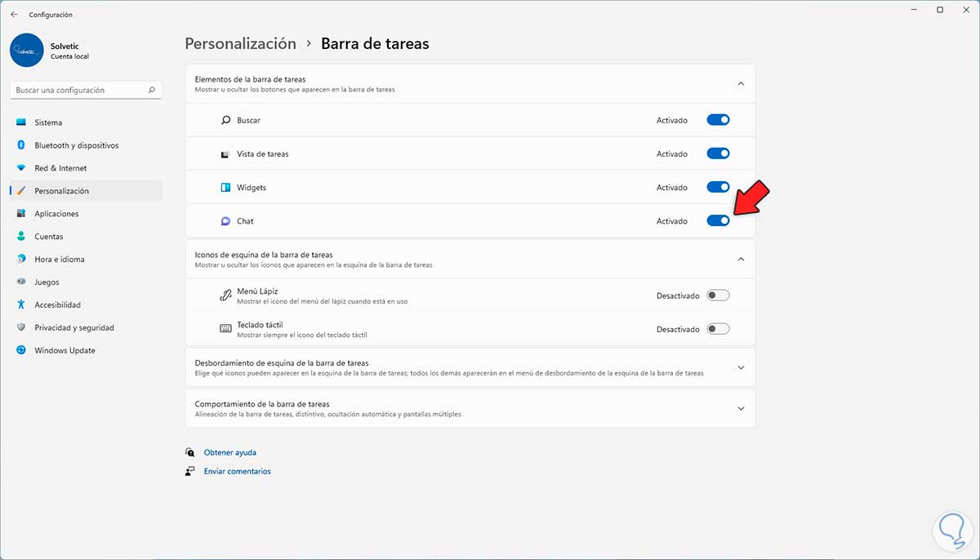Expand Comportamiento de la barra de tareas
Screen dimensions: 980x560
click(x=741, y=408)
